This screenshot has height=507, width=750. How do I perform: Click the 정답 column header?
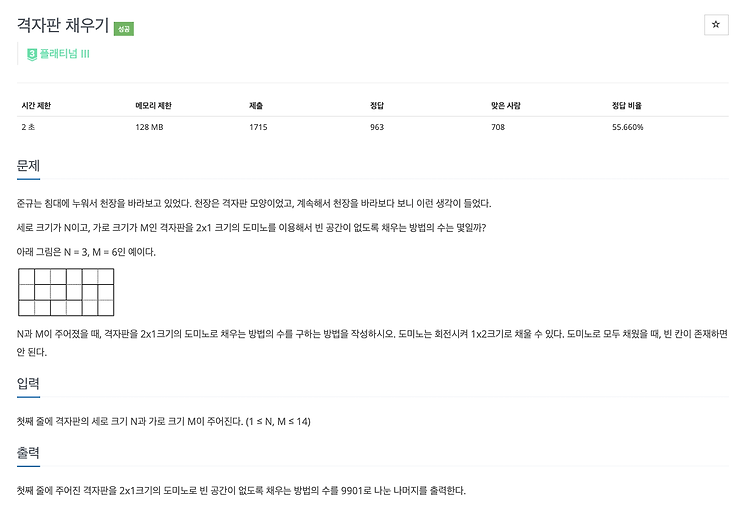(377, 106)
